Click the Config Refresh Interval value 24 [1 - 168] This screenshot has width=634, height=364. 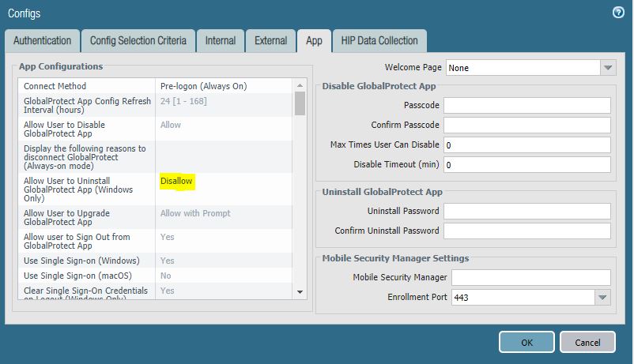(x=183, y=101)
